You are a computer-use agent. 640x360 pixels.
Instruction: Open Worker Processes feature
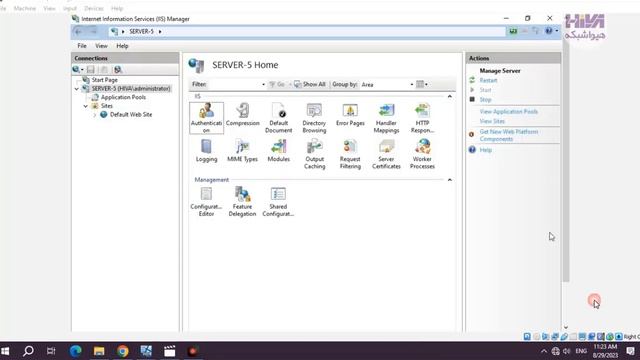click(x=422, y=154)
